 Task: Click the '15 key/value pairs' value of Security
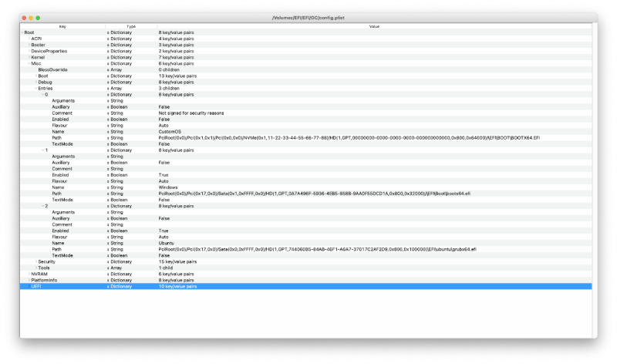pos(177,261)
